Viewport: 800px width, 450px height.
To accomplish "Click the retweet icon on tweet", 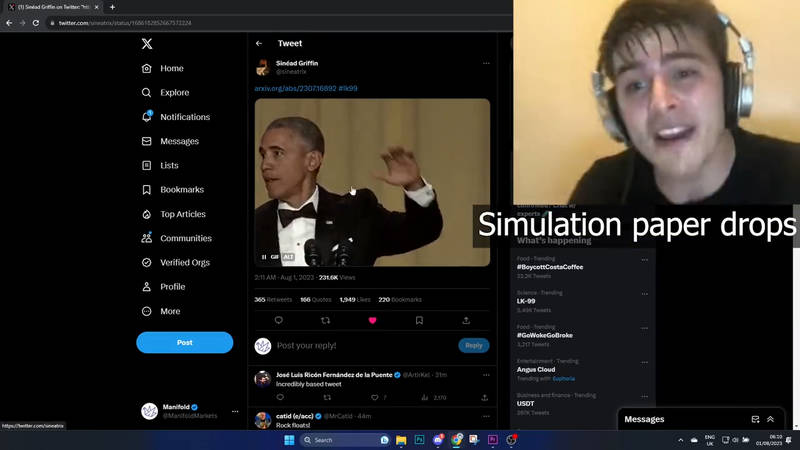I will point(326,320).
